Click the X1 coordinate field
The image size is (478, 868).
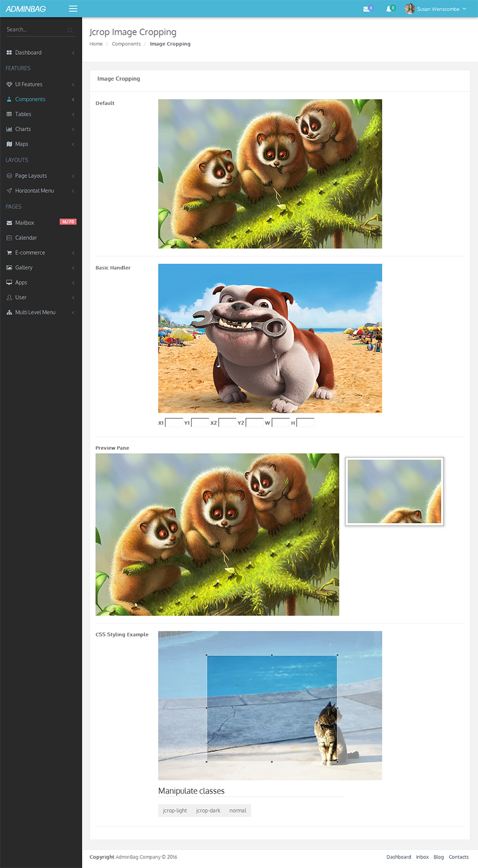tap(174, 423)
